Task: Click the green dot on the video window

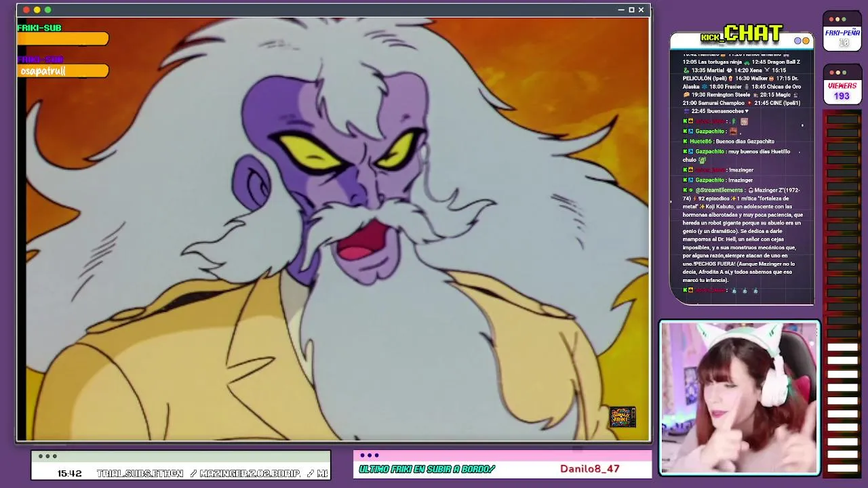Action: 47,9
